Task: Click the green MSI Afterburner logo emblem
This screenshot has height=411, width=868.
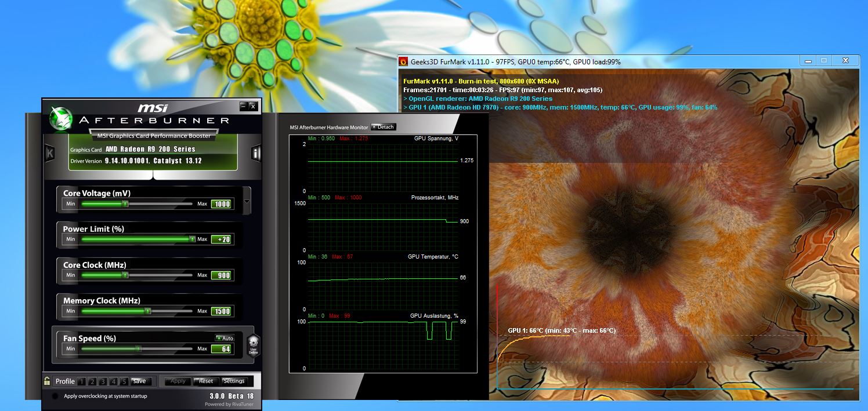Action: pos(61,118)
